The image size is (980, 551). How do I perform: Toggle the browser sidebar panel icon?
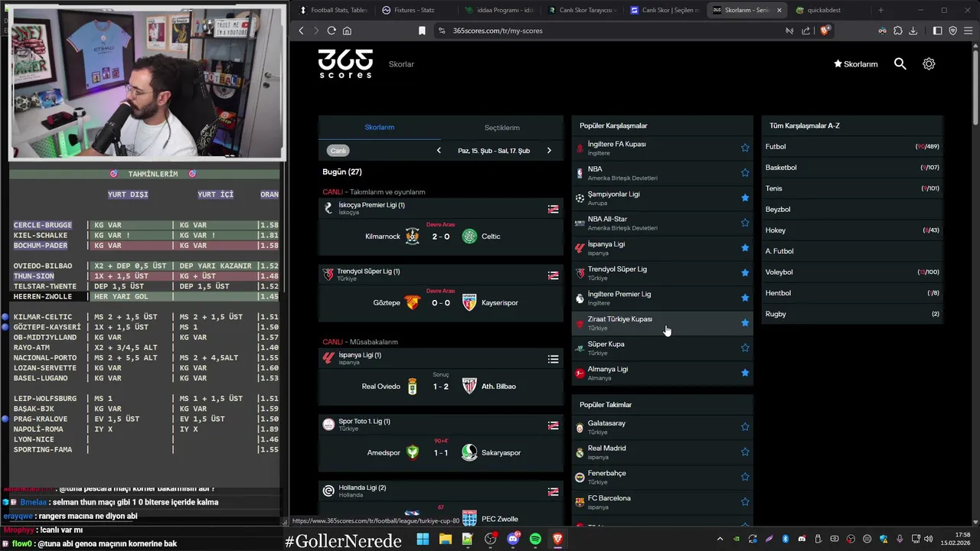pyautogui.click(x=937, y=31)
